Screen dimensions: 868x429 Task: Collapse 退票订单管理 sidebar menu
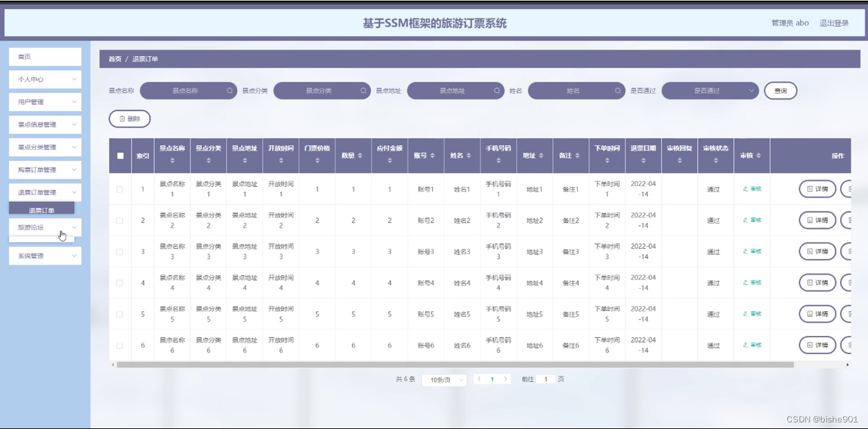45,193
